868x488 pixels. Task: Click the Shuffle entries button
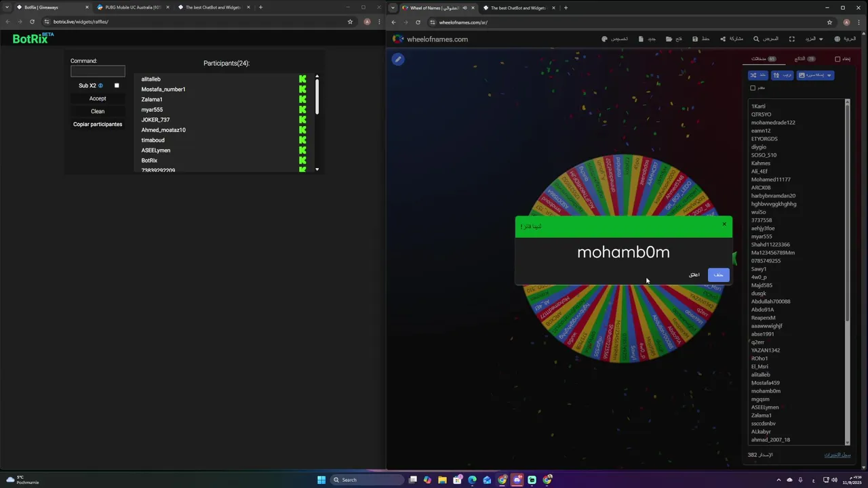(758, 75)
